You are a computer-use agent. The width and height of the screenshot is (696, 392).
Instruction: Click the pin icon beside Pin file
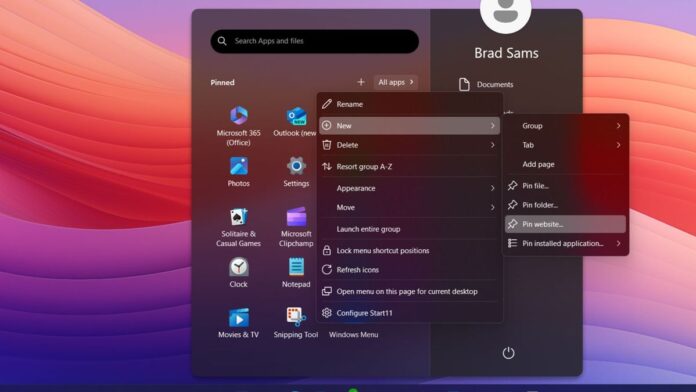point(512,186)
